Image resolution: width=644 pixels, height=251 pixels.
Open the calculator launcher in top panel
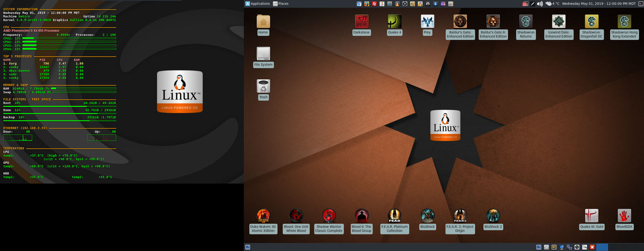click(x=451, y=4)
